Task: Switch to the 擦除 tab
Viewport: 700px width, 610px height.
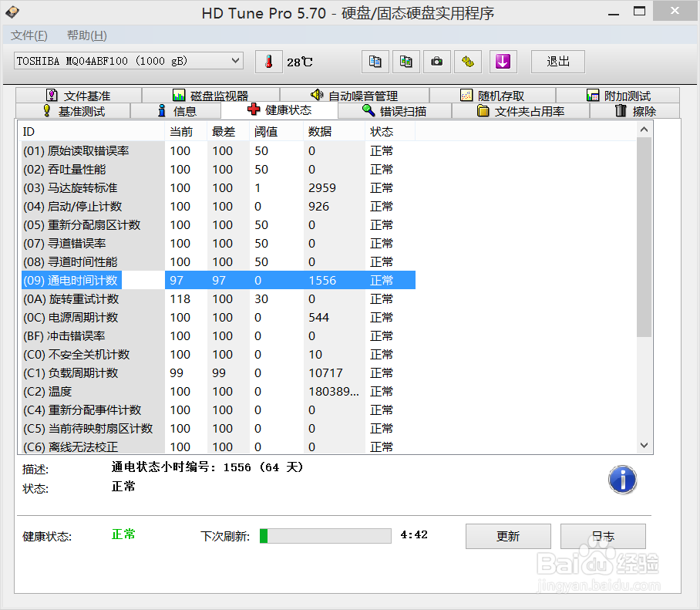Action: pos(634,111)
